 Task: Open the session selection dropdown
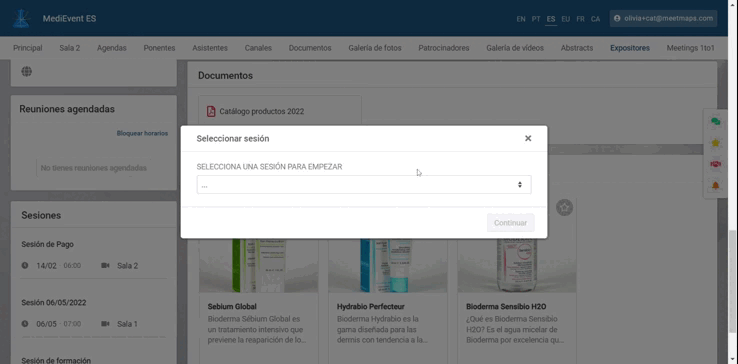point(364,185)
